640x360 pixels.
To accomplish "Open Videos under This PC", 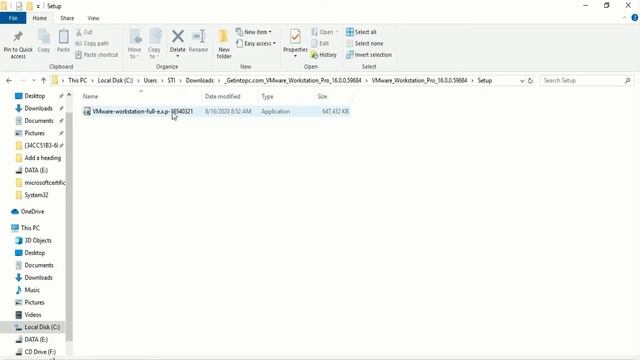I will [x=33, y=315].
